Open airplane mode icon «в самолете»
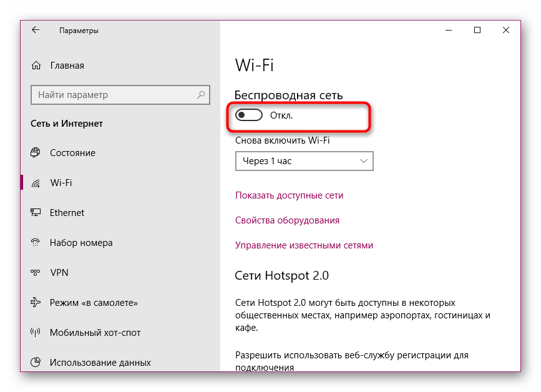541x392 pixels. click(x=36, y=302)
